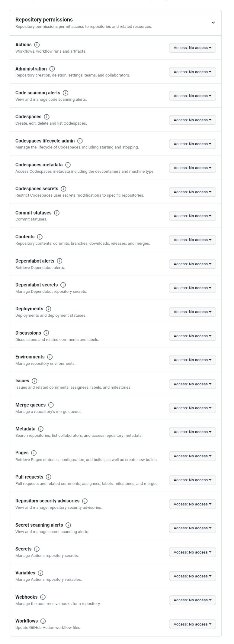234x644 pixels.
Task: Open the Workflows access dropdown
Action: pos(192,624)
